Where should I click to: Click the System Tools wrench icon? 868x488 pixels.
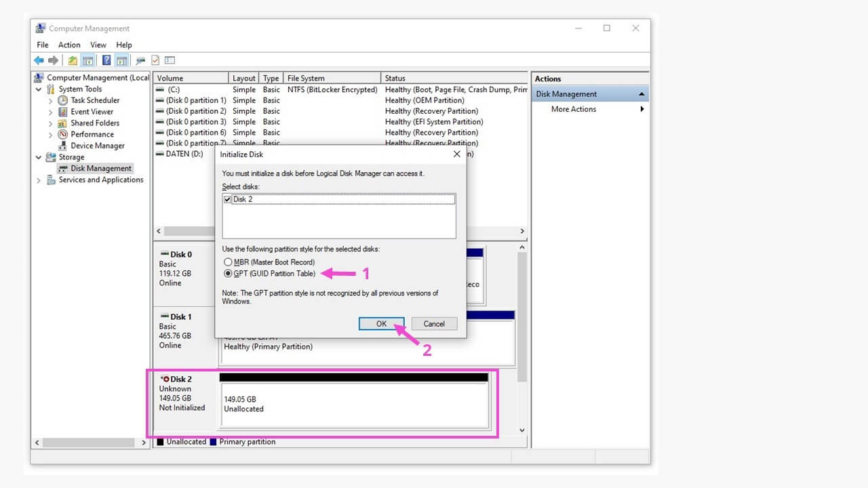[x=51, y=89]
